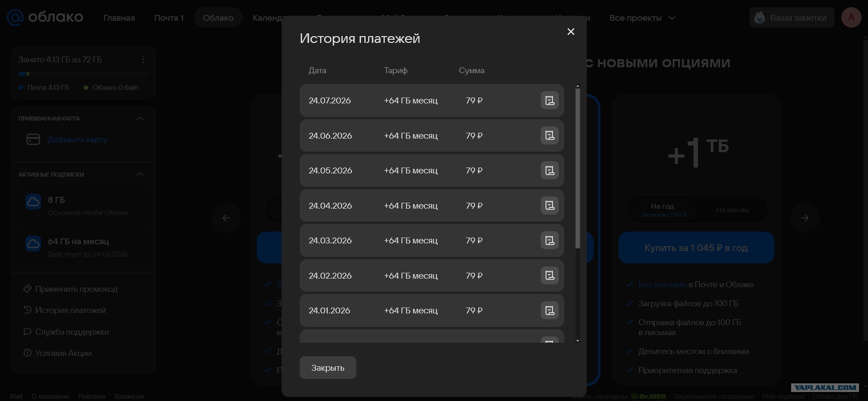Click the Условия Акции info icon

click(x=28, y=353)
